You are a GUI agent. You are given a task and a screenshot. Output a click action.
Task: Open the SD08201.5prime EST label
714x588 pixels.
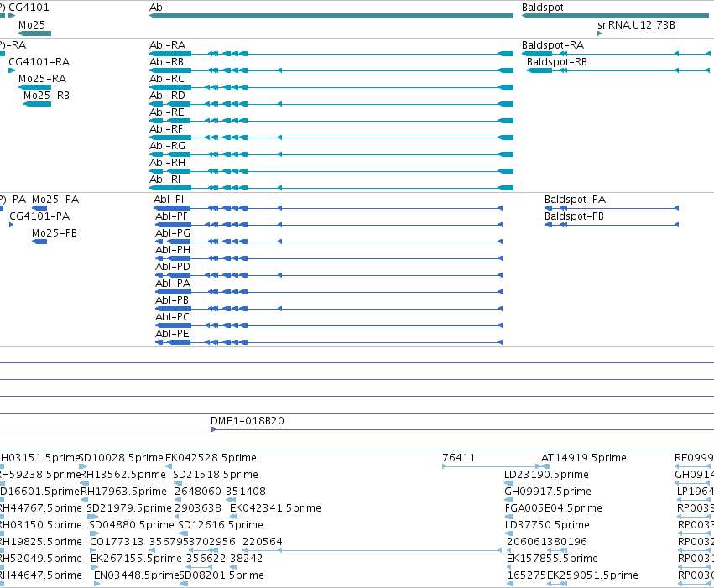(x=221, y=575)
